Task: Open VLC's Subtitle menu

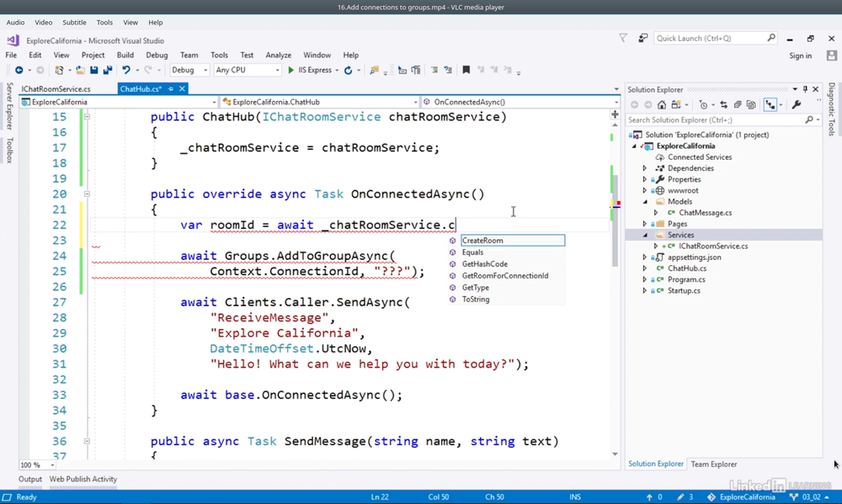Action: [74, 23]
